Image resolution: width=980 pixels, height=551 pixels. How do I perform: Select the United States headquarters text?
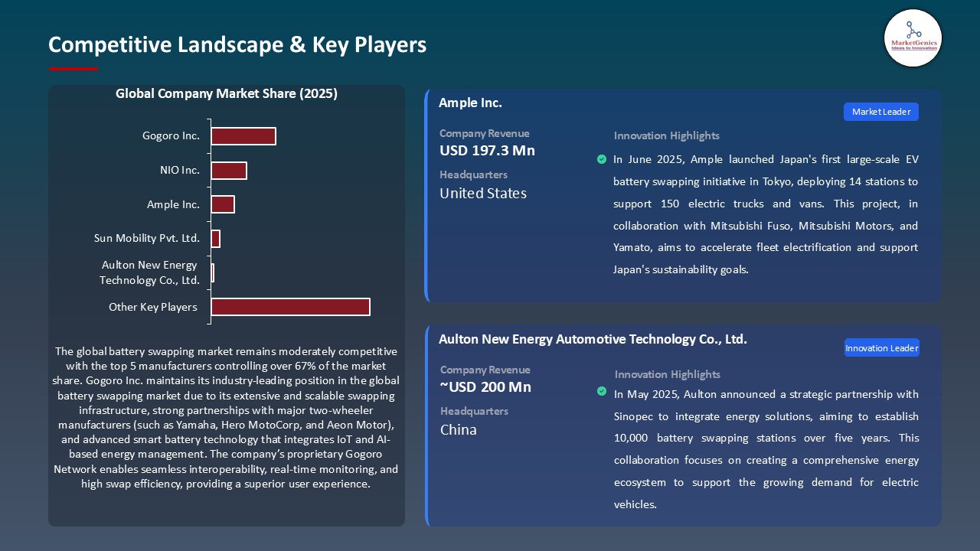click(x=483, y=194)
